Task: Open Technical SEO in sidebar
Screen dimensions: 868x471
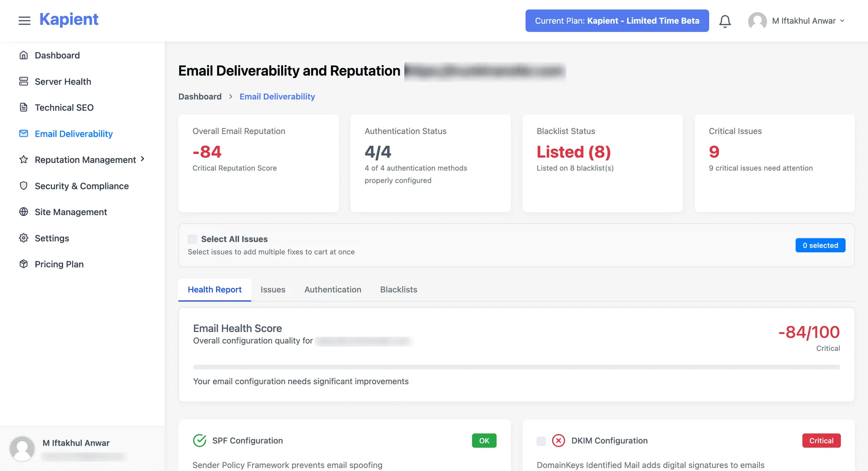Action: tap(64, 108)
